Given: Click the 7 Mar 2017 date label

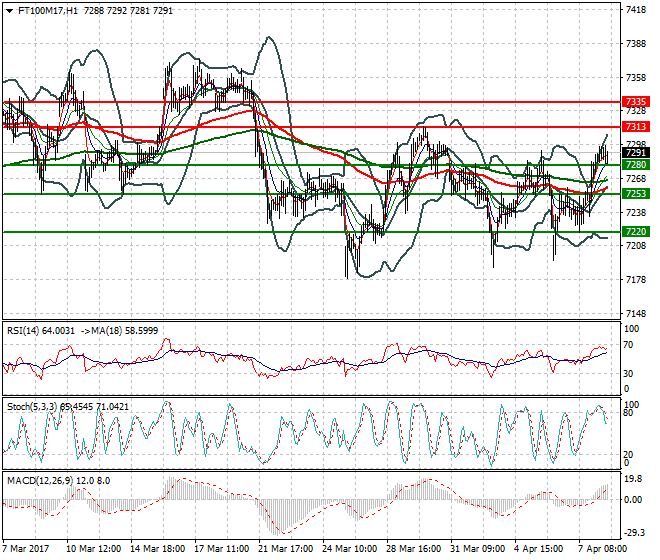Looking at the screenshot, I should (26, 549).
